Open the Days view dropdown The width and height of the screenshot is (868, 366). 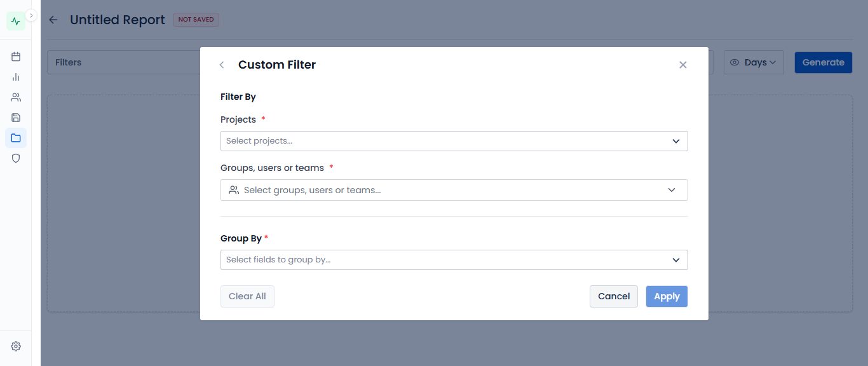pyautogui.click(x=754, y=62)
